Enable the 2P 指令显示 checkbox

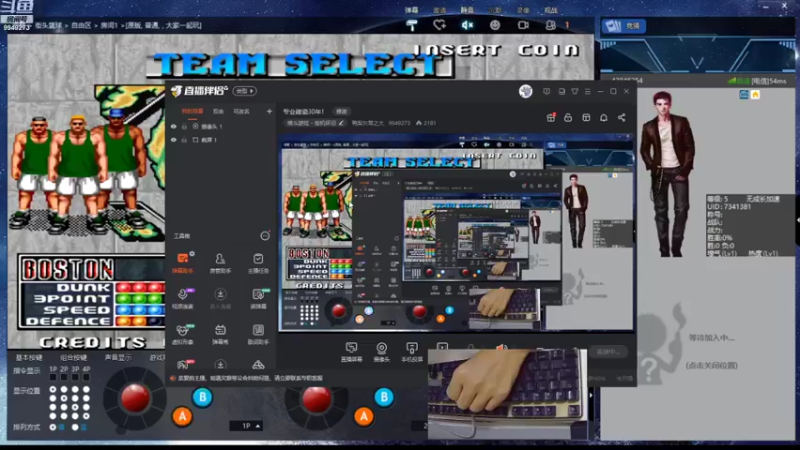tap(64, 378)
